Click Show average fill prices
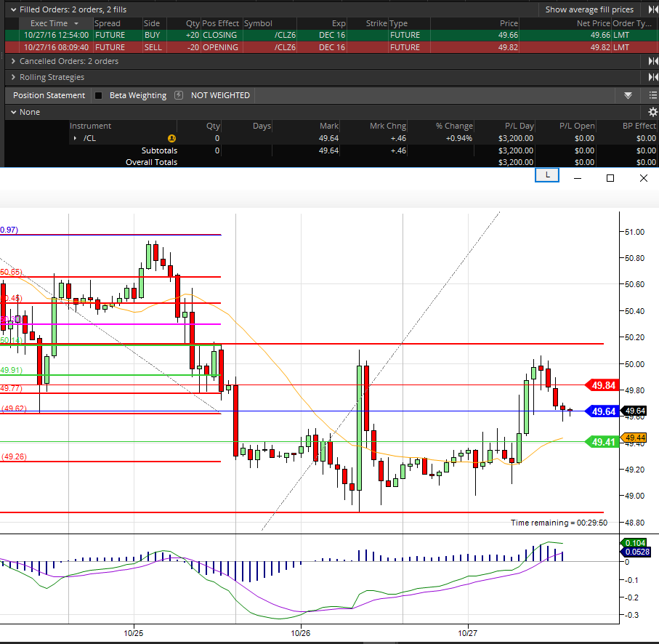The width and height of the screenshot is (659, 644). (x=589, y=9)
